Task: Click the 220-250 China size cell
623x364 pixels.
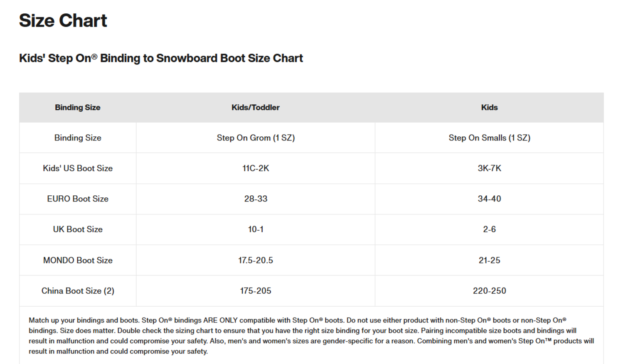Action: tap(489, 291)
